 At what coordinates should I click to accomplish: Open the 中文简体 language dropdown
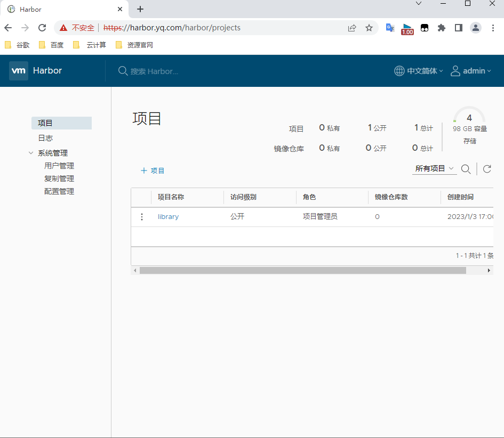[419, 71]
